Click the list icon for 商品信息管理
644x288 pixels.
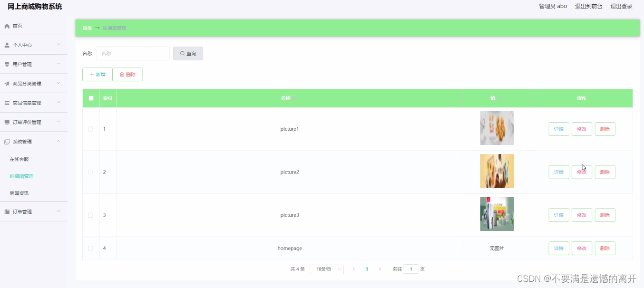tap(7, 103)
